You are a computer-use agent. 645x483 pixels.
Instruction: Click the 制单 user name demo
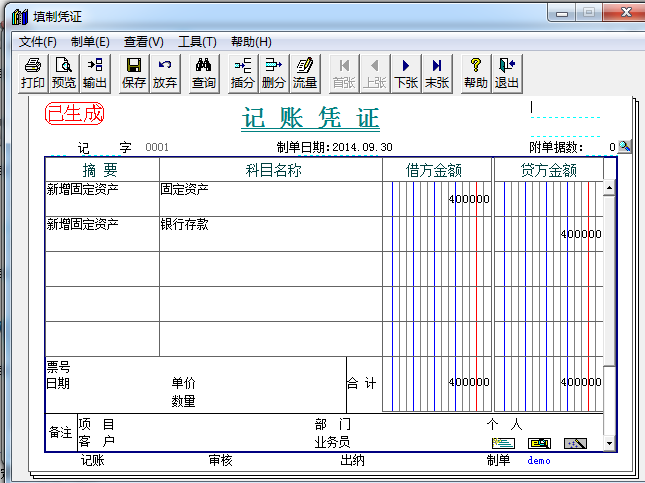click(x=539, y=461)
